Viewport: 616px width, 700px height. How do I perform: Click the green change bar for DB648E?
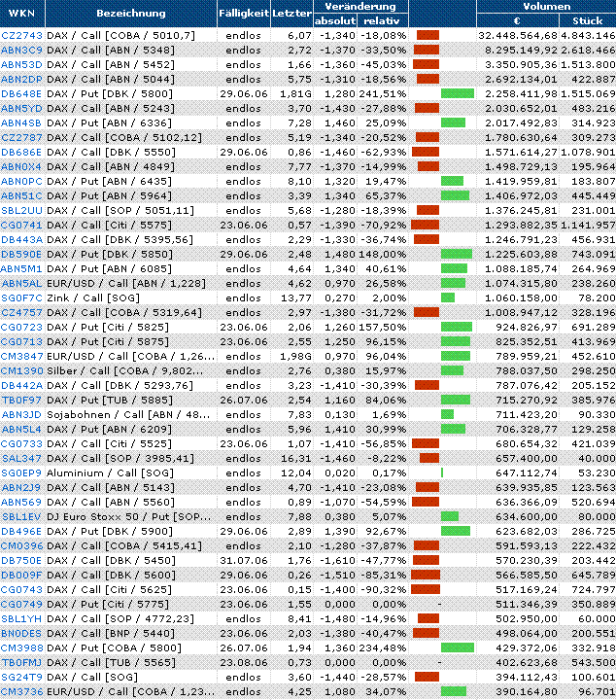(458, 93)
